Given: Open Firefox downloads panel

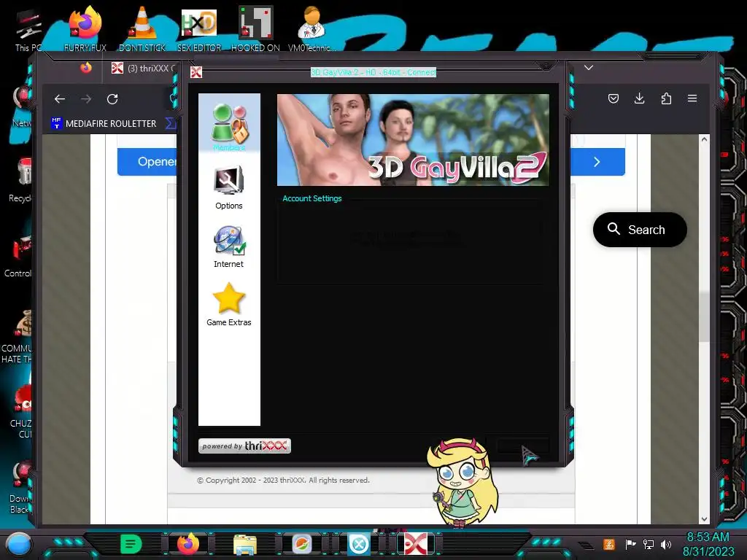Looking at the screenshot, I should point(639,98).
